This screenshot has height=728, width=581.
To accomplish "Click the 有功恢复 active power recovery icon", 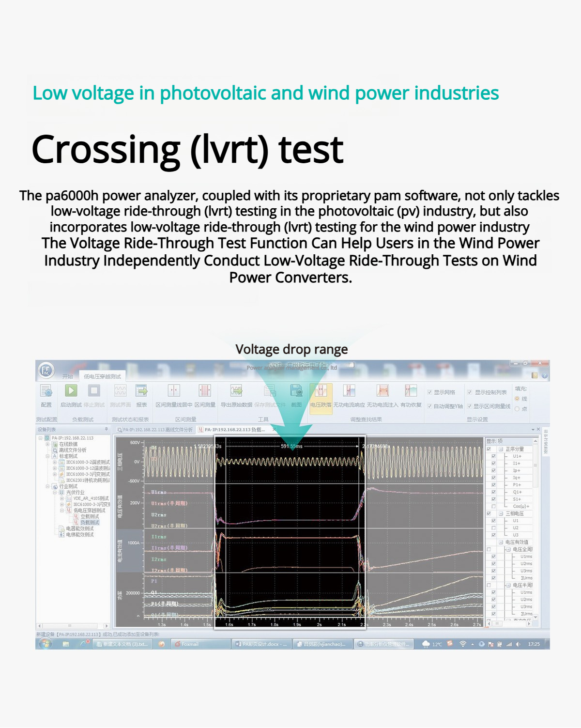I will coord(411,391).
